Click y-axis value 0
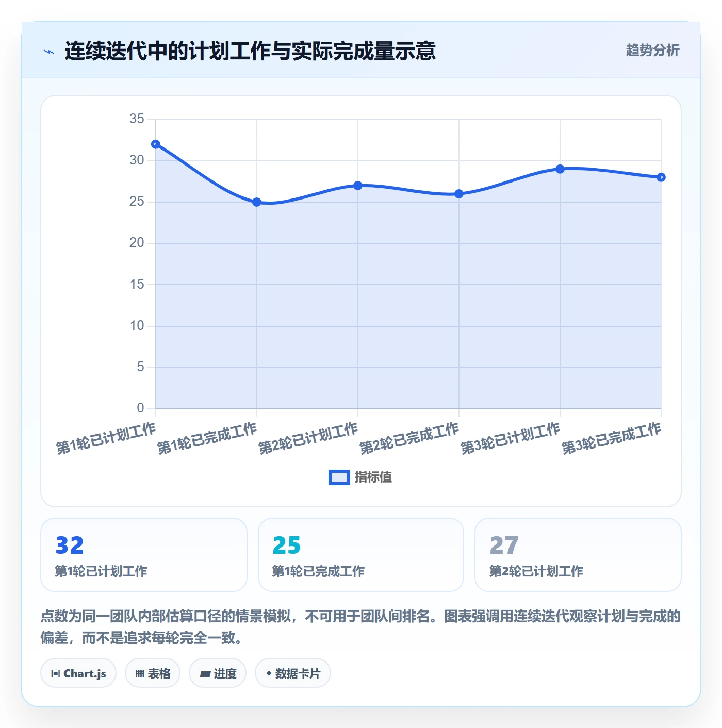The image size is (722, 728). pos(140,408)
